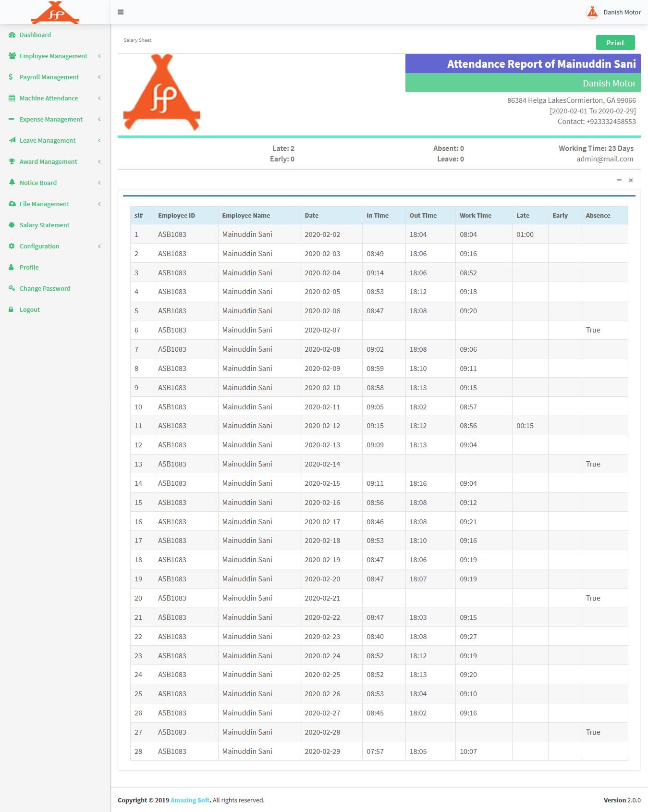
Task: Expand the File Management submenu chevron
Action: pyautogui.click(x=99, y=204)
